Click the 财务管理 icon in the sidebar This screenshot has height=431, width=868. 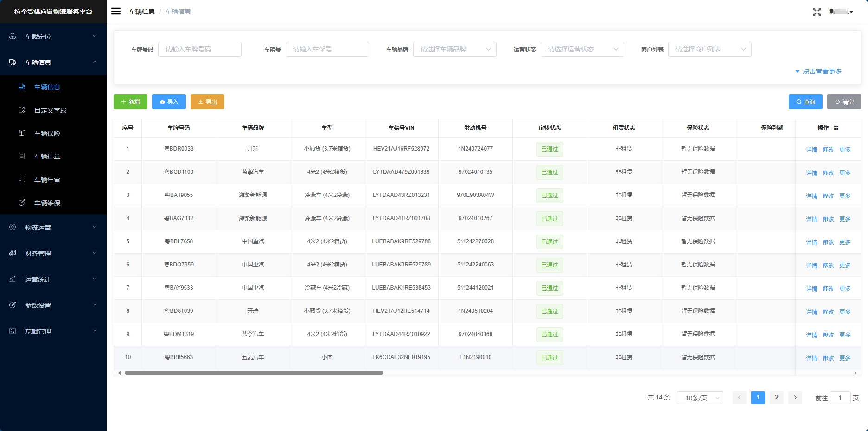13,254
